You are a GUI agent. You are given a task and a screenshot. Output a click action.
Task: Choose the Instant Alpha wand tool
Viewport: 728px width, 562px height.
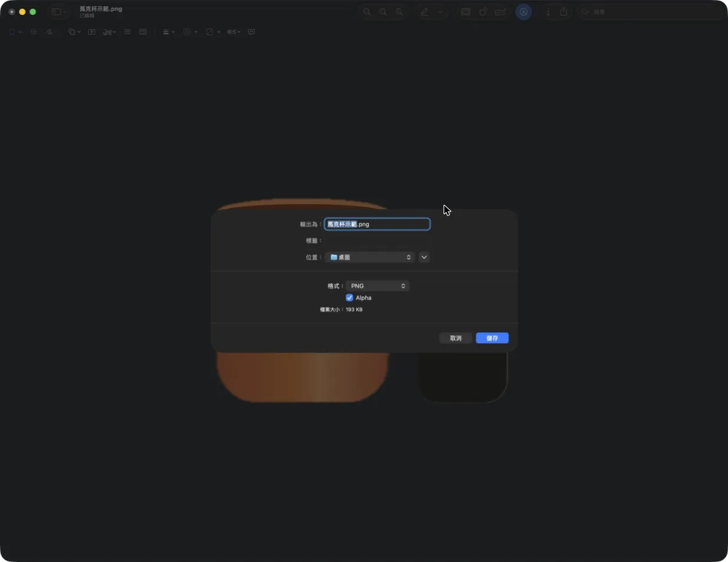coord(34,32)
